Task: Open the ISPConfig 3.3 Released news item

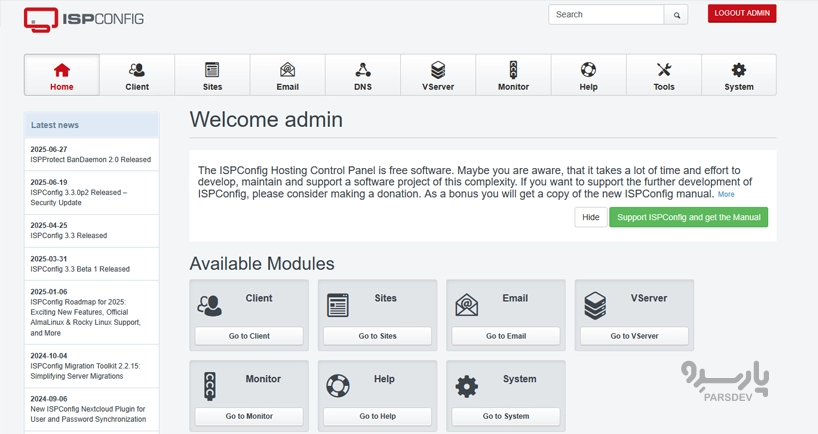Action: click(x=68, y=236)
